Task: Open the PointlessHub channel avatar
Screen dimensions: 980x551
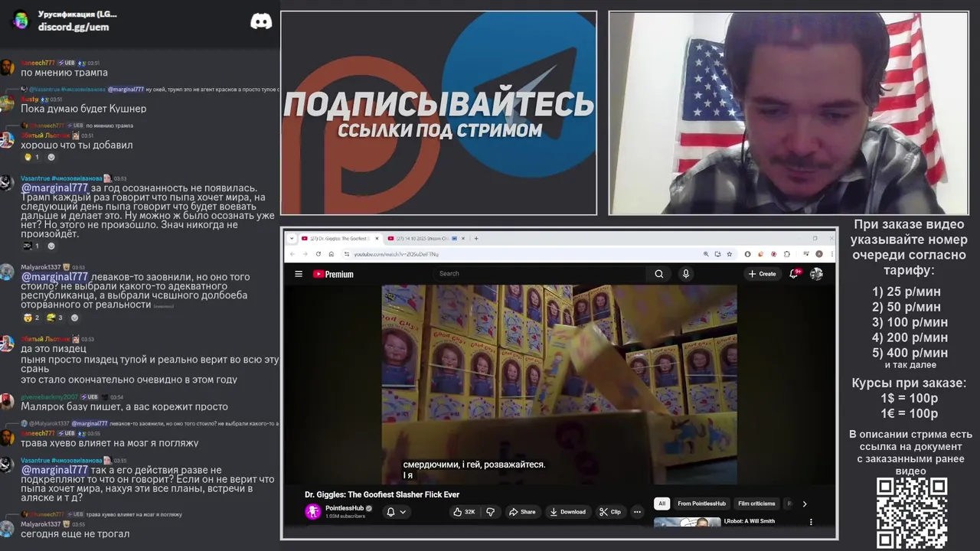Action: click(x=312, y=512)
